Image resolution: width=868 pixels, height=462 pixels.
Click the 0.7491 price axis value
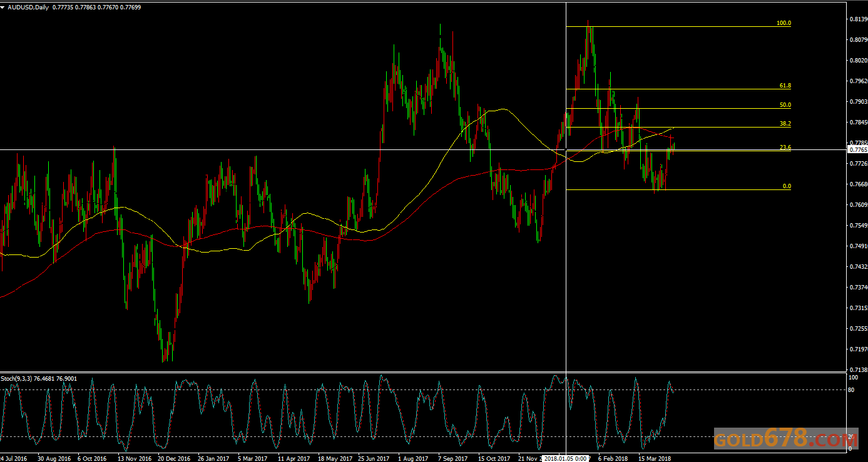[858, 246]
